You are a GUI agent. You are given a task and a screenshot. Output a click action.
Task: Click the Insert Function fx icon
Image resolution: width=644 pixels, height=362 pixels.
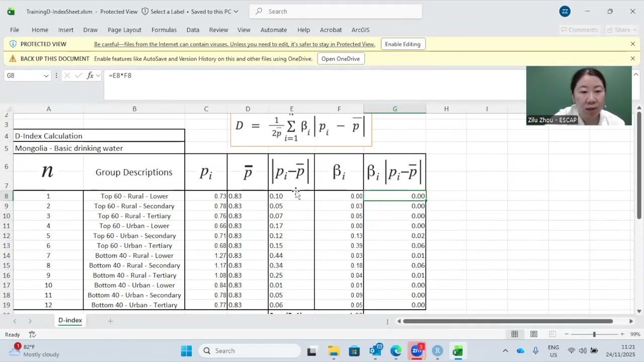click(x=90, y=75)
